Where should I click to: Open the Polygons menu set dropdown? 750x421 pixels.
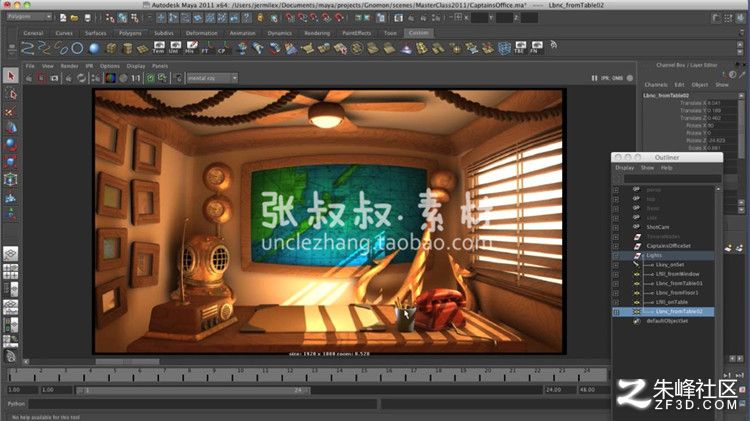click(x=29, y=17)
